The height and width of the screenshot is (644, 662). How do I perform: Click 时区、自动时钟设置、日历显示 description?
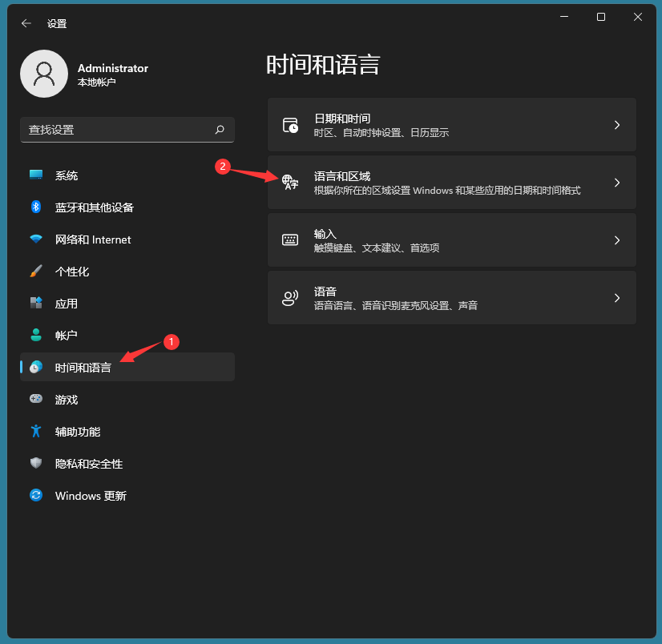click(381, 132)
